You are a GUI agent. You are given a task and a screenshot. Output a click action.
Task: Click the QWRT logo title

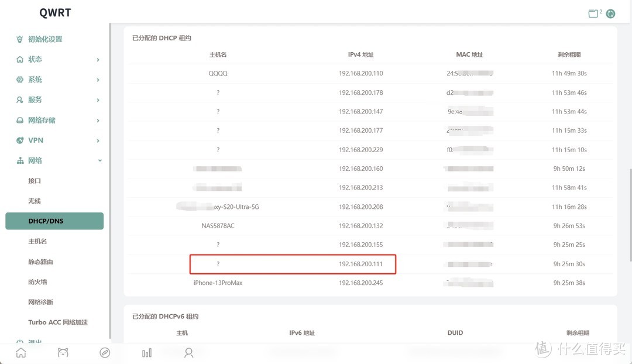(x=55, y=13)
